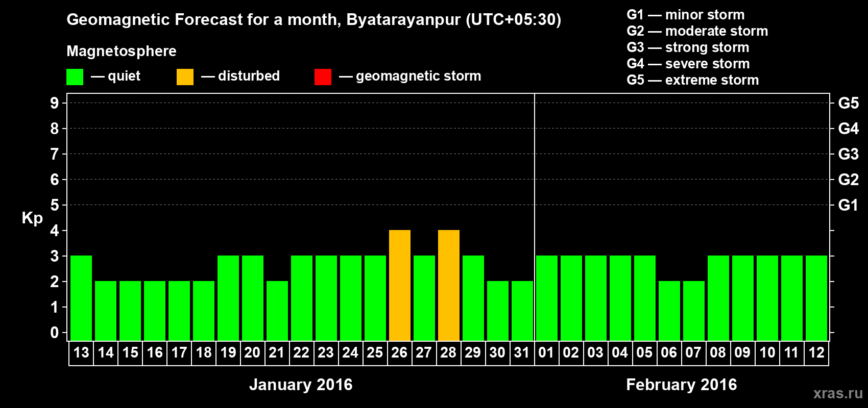Click the 'G2 — moderate storm' legend line
The image size is (868, 408).
697,31
